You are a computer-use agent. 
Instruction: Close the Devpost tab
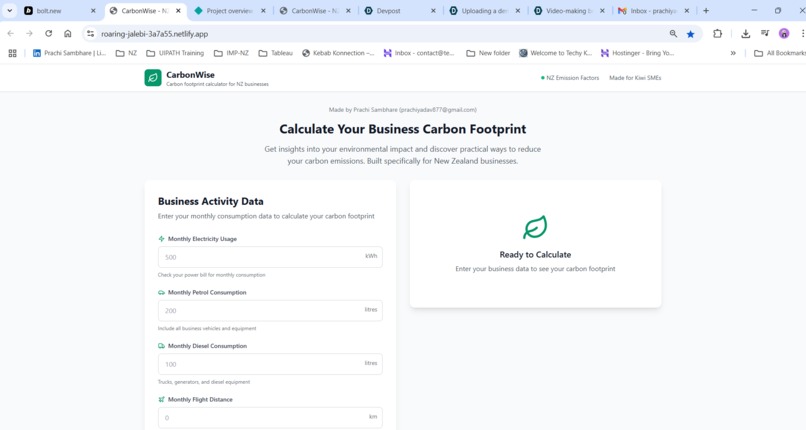433,10
